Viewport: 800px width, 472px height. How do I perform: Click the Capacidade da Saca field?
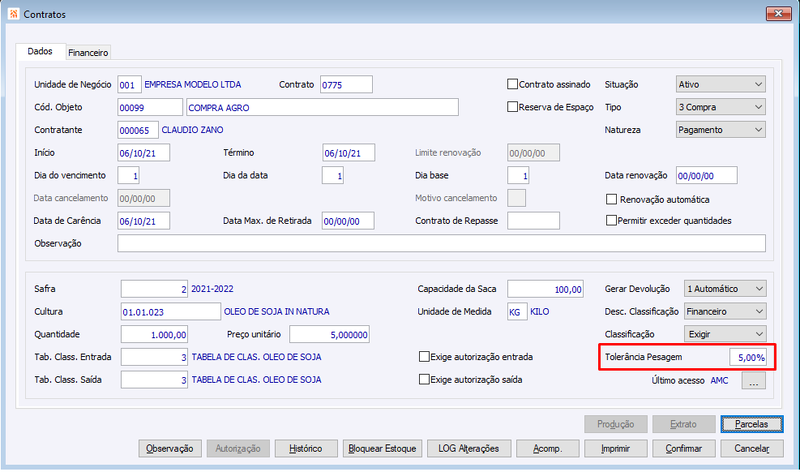coord(545,289)
